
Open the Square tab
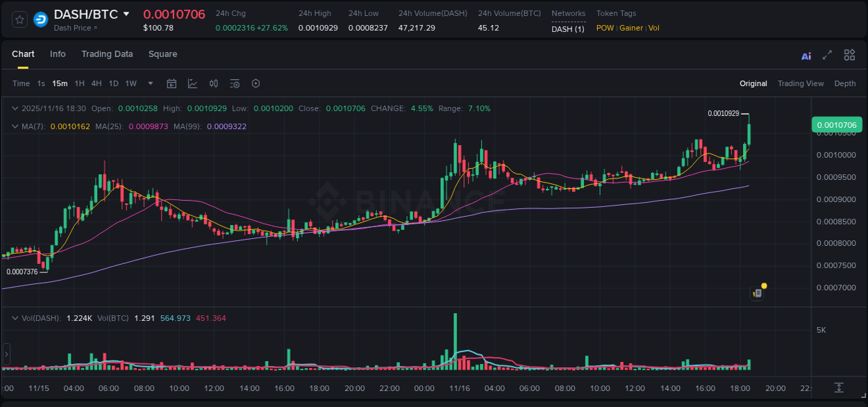pyautogui.click(x=162, y=54)
